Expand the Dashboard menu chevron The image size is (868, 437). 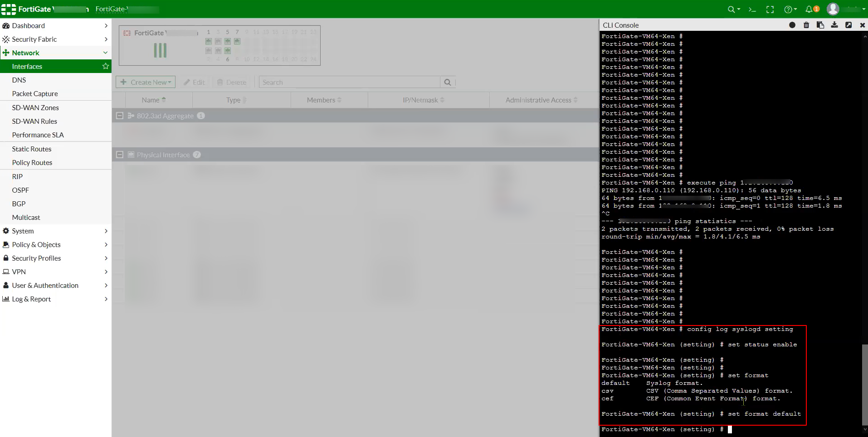106,26
